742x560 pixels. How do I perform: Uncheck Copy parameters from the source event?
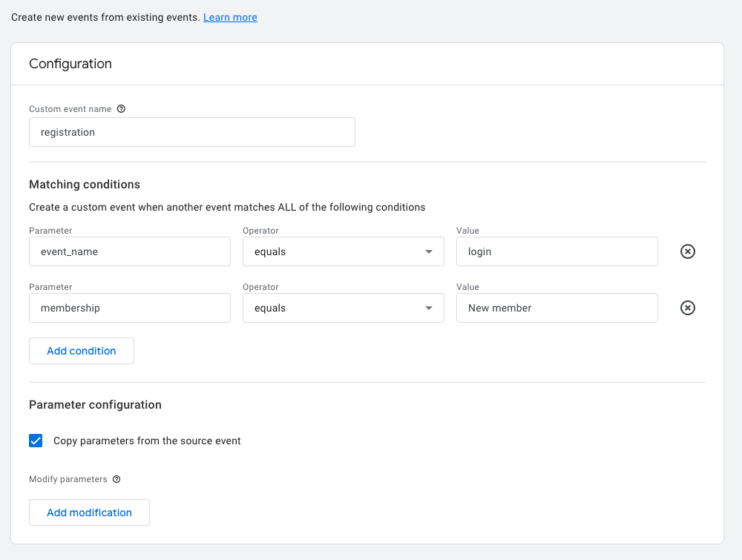click(x=36, y=441)
